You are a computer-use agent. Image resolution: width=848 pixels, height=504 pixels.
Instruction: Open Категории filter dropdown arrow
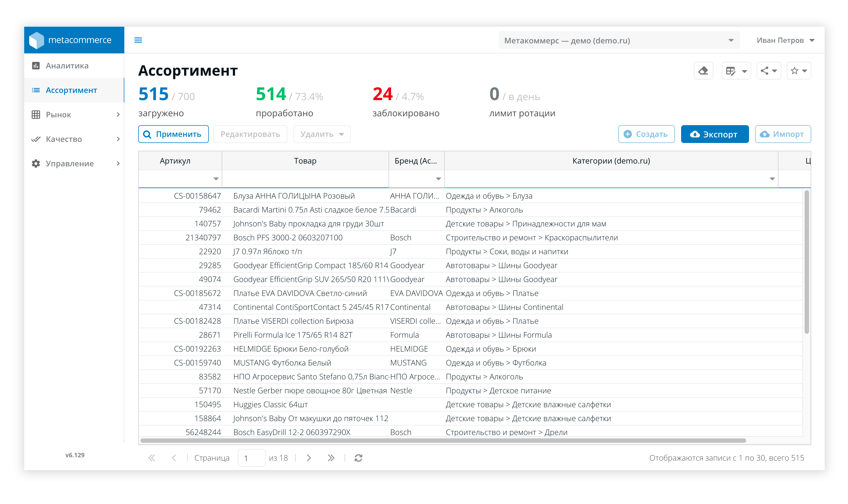(772, 179)
